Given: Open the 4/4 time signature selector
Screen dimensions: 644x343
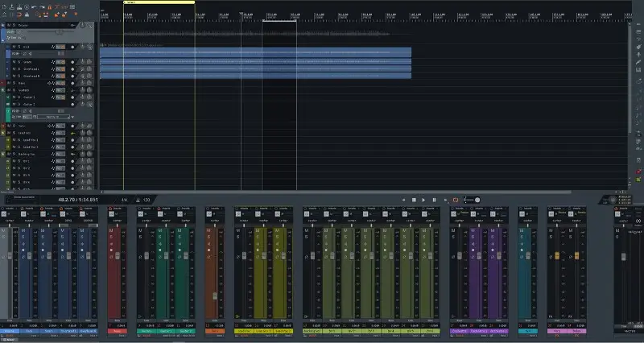Looking at the screenshot, I should (x=124, y=199).
